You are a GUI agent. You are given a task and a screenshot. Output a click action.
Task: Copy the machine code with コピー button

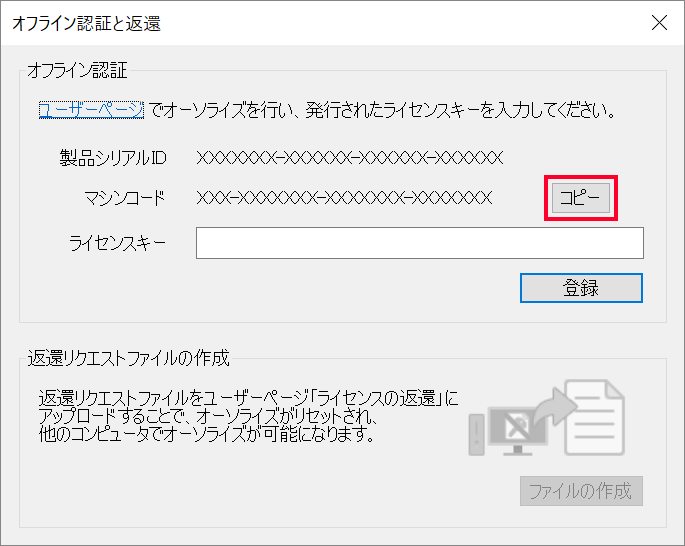click(x=581, y=198)
